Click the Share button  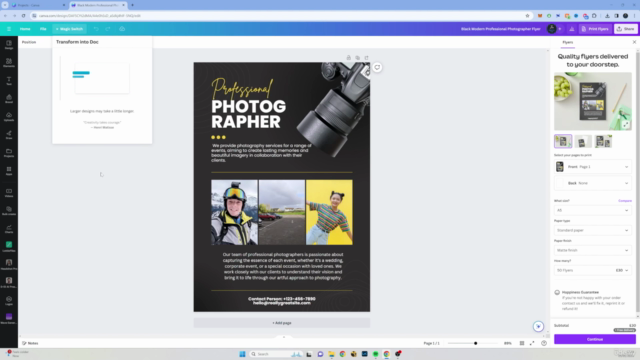point(626,29)
